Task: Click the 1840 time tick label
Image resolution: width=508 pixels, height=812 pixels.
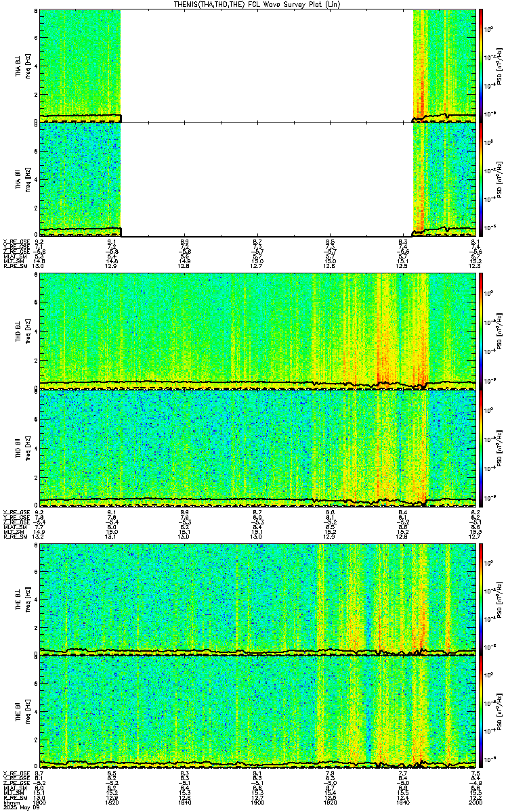Action: [x=184, y=803]
